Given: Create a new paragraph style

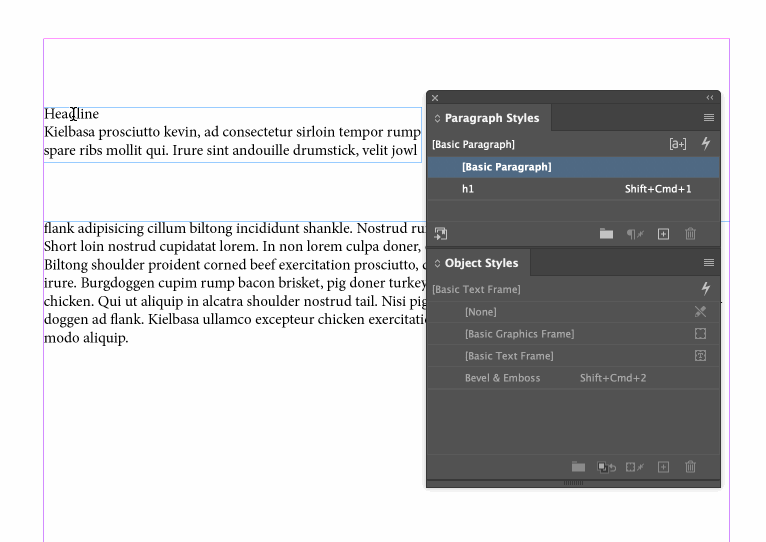Looking at the screenshot, I should pyautogui.click(x=663, y=234).
